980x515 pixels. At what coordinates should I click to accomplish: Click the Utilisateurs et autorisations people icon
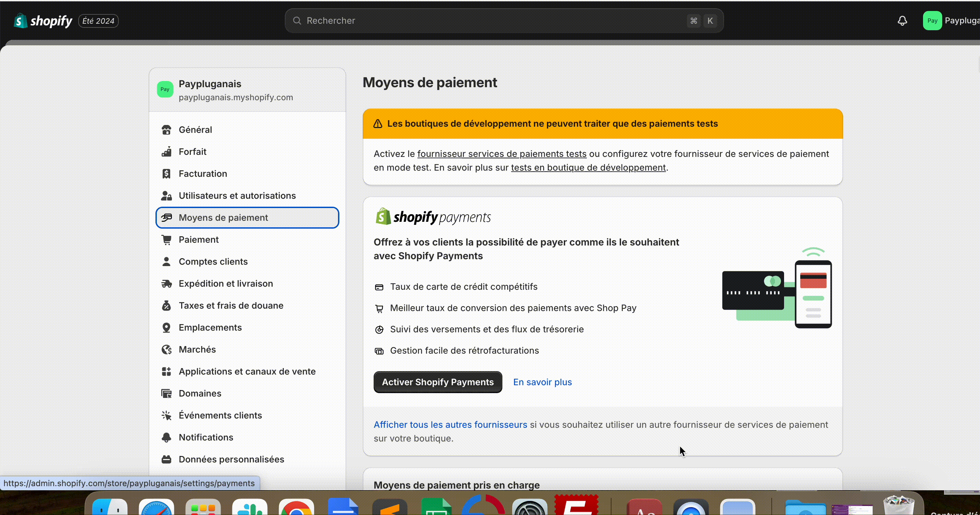pos(166,196)
